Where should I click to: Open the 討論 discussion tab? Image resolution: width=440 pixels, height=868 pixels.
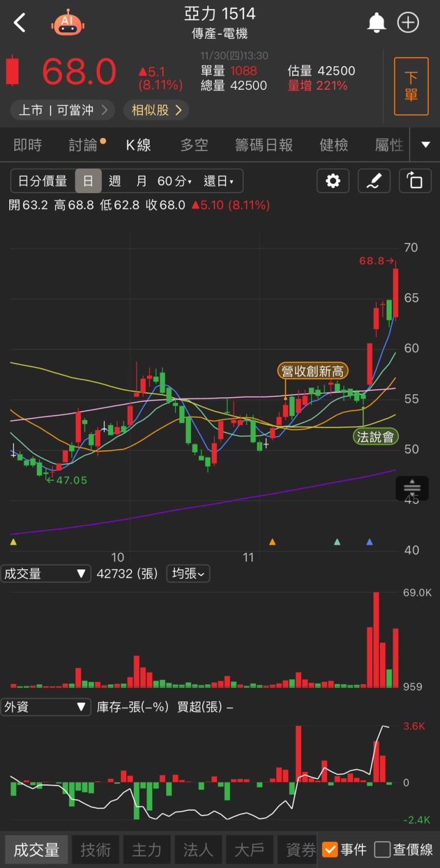click(x=84, y=145)
